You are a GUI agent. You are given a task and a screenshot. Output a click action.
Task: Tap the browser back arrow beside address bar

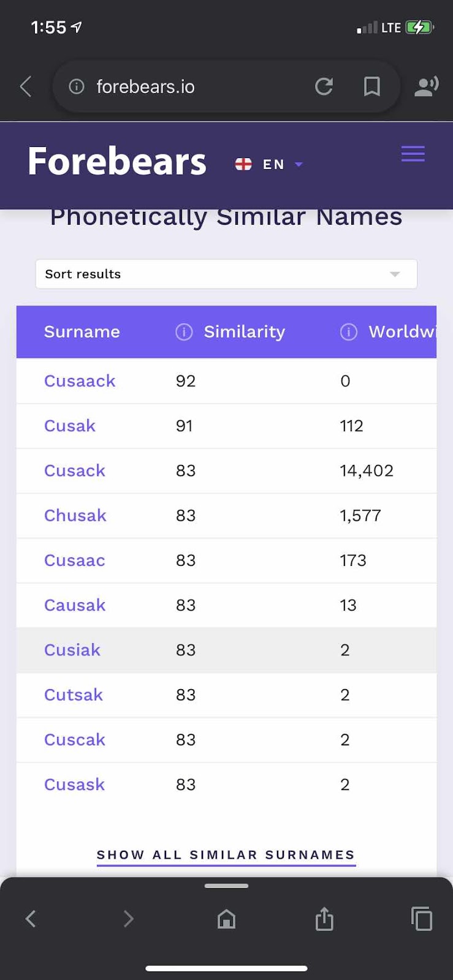pos(26,86)
